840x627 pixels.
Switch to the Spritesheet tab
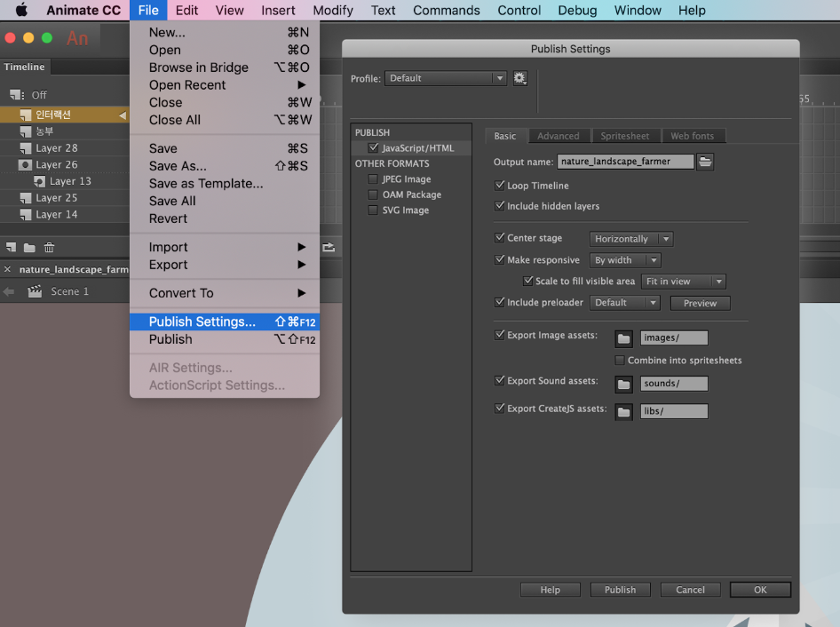tap(624, 136)
